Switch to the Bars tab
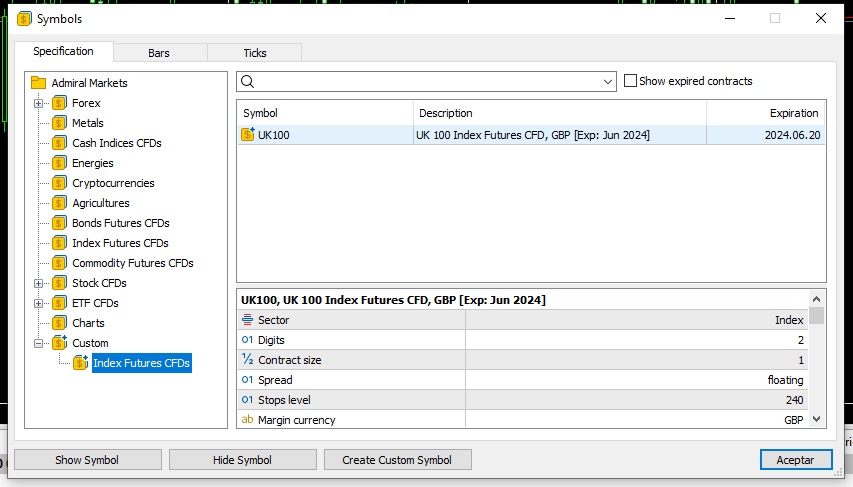Image resolution: width=853 pixels, height=487 pixels. click(x=159, y=53)
